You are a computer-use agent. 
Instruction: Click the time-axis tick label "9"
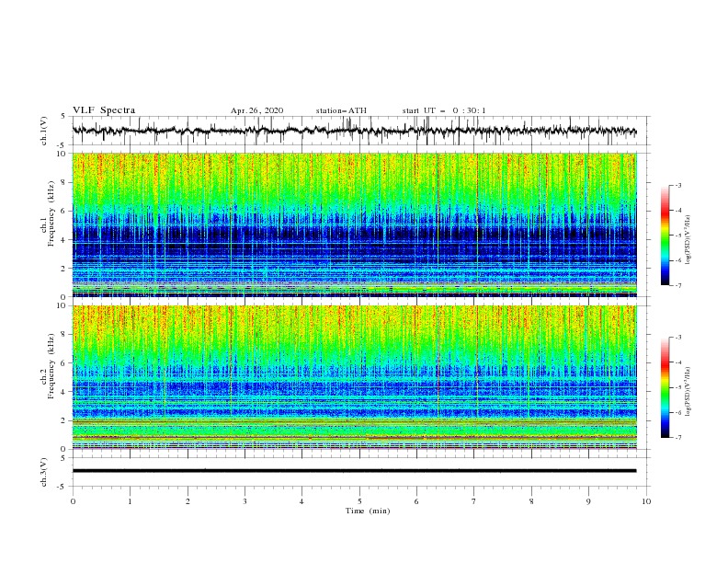coord(588,501)
